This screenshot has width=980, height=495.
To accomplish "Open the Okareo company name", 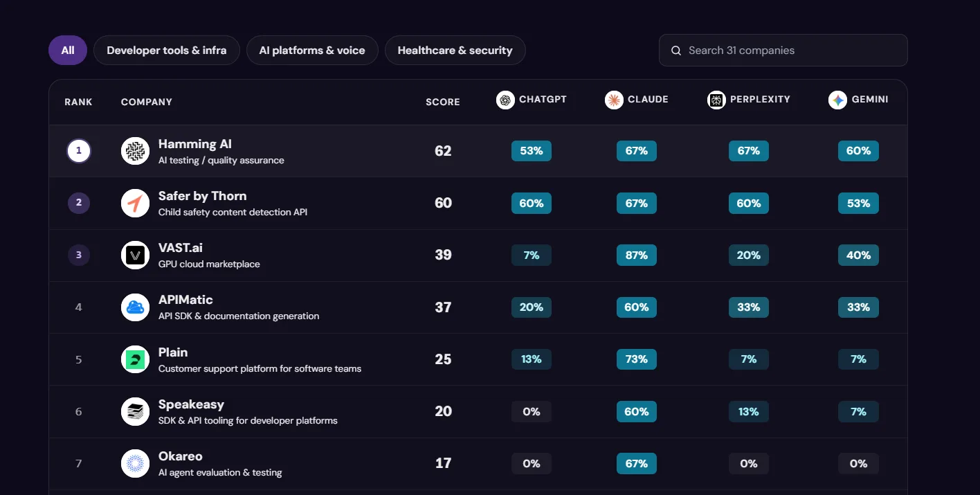I will coord(181,456).
